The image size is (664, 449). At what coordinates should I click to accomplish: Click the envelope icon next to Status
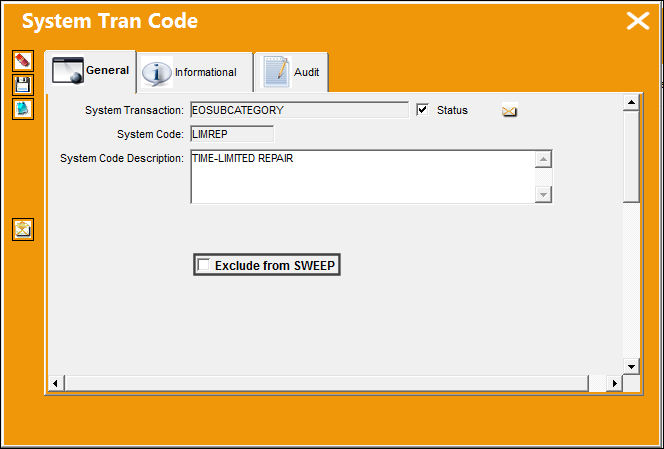click(509, 111)
